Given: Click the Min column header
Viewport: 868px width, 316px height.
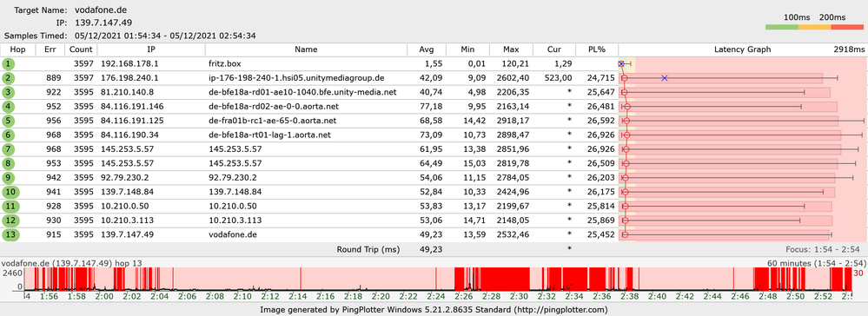Looking at the screenshot, I should click(x=467, y=49).
